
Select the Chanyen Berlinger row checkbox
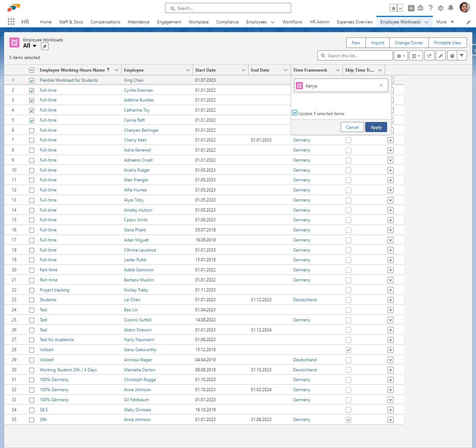point(32,130)
